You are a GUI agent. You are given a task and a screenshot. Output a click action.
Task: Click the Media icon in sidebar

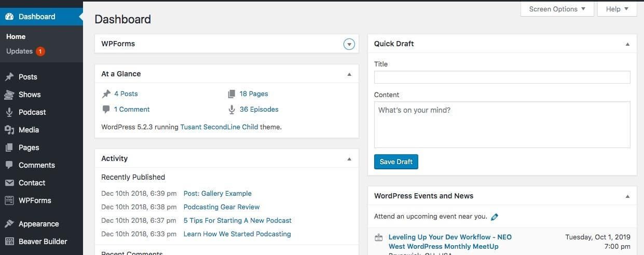tap(9, 130)
